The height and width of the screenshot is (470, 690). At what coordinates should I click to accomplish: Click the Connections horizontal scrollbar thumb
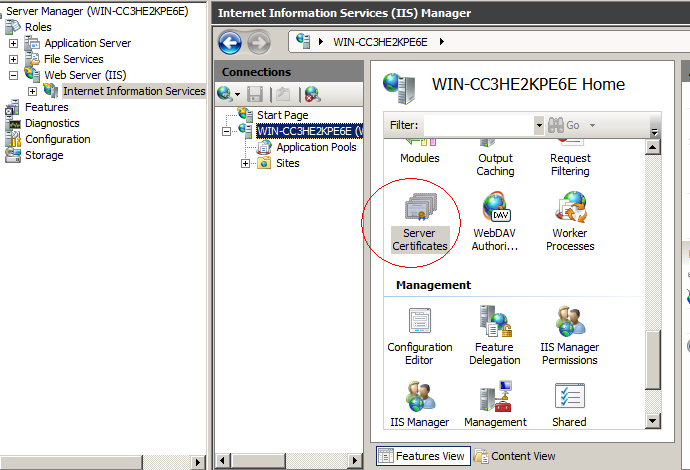point(258,461)
